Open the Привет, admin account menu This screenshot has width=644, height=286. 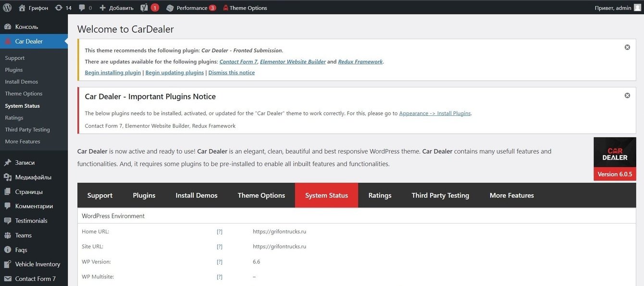(617, 8)
